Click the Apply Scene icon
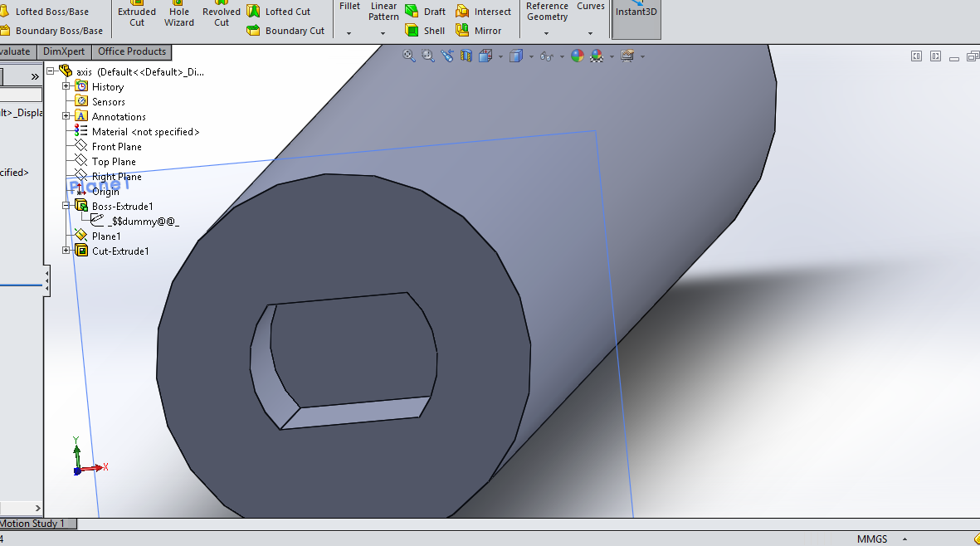 pos(597,56)
